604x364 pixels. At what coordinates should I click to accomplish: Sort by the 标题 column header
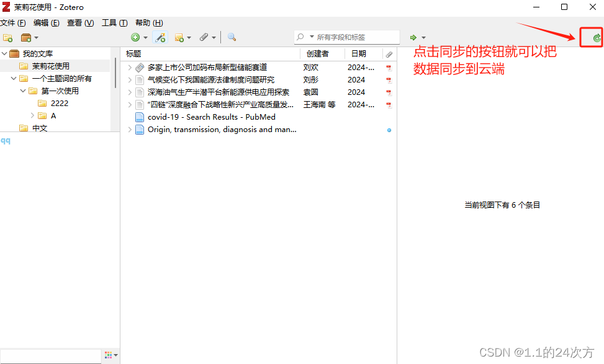tap(210, 54)
